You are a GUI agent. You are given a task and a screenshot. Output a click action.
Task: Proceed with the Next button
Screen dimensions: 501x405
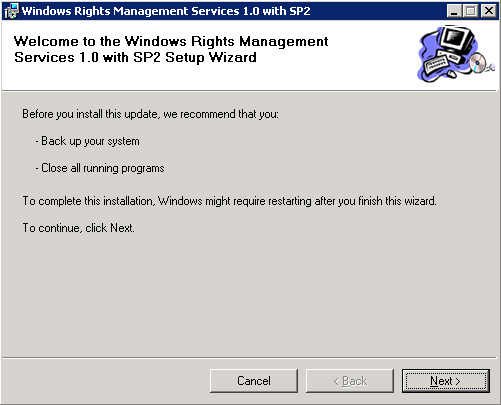pyautogui.click(x=446, y=381)
